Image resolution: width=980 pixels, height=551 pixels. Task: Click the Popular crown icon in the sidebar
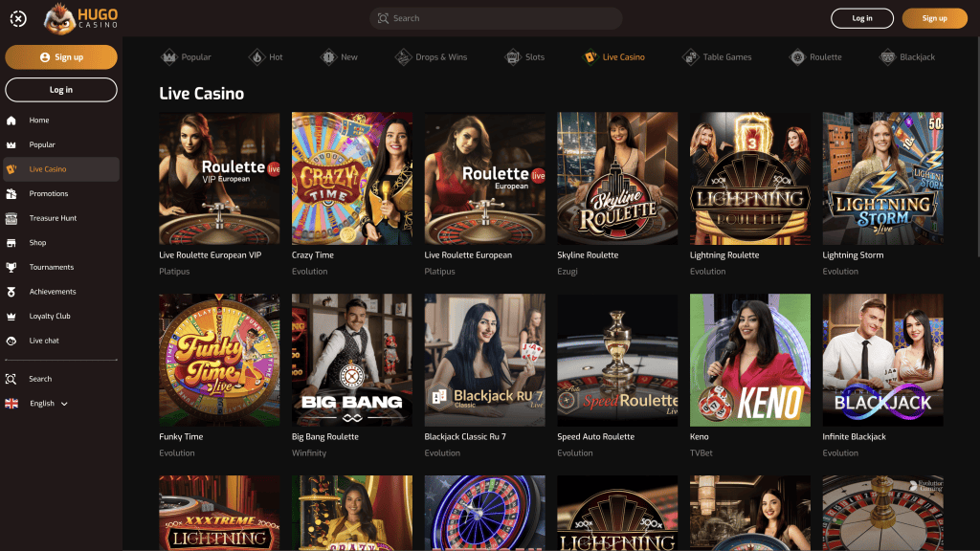click(x=11, y=145)
